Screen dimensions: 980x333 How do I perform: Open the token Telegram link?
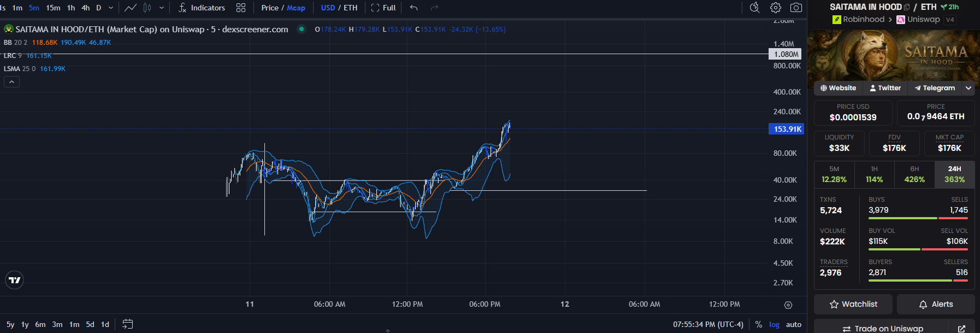pos(935,88)
